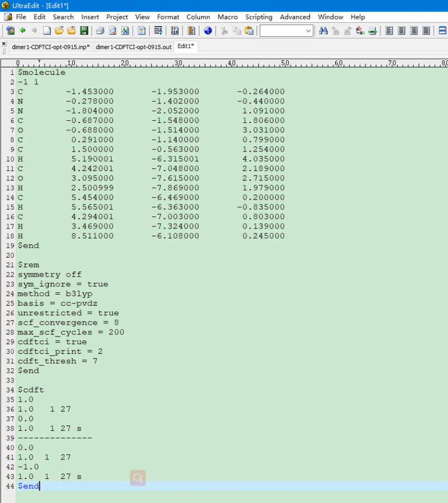Paste from clipboard using the toolbar icon
This screenshot has width=448, height=503.
249,31
